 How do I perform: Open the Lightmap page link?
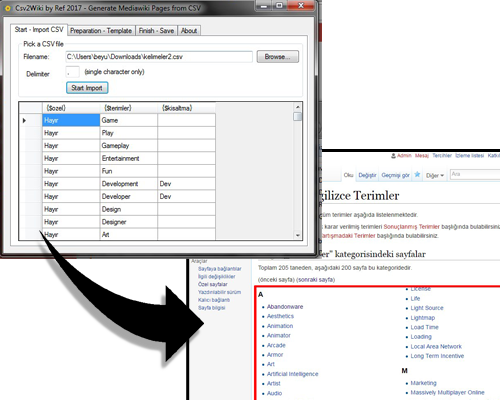(x=423, y=318)
